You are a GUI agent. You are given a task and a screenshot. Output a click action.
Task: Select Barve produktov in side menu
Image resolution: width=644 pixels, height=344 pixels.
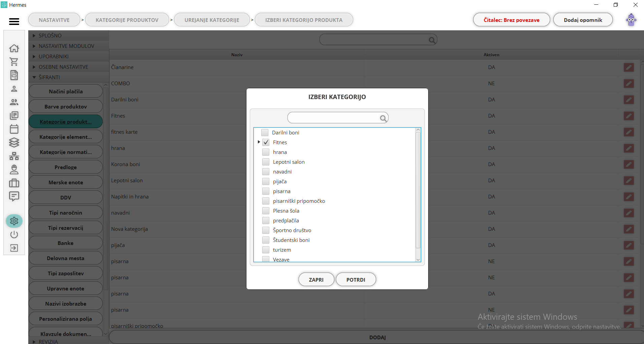(x=66, y=106)
